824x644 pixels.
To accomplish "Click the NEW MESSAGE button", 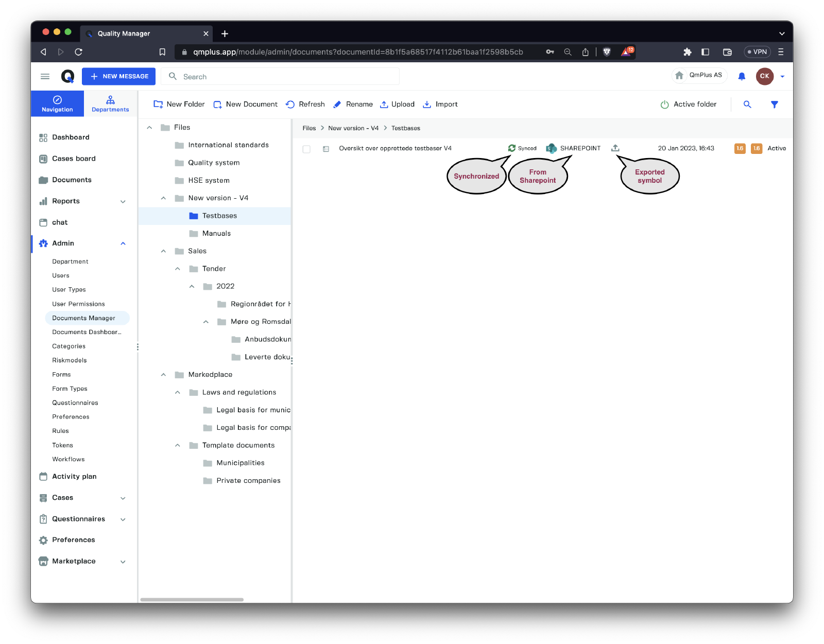I will (x=119, y=76).
